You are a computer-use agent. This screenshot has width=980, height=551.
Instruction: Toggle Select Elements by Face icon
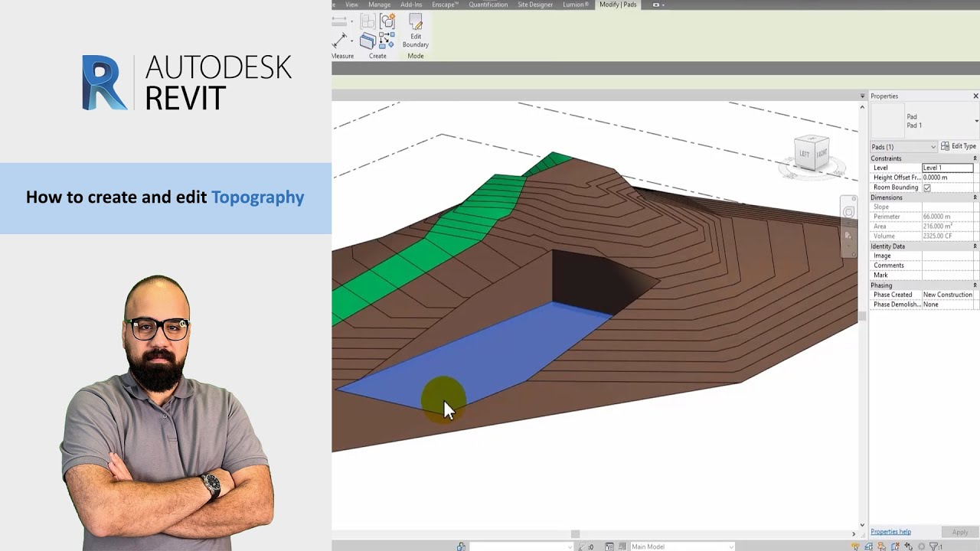coord(895,546)
